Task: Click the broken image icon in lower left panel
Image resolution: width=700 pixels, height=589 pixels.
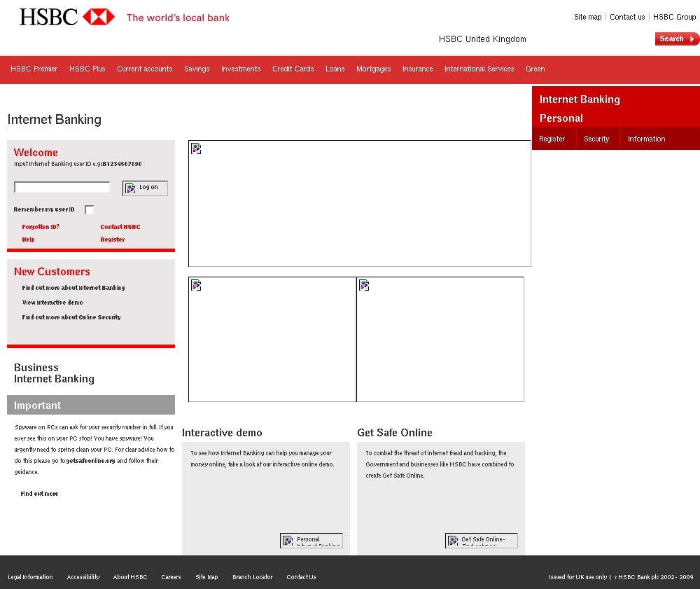Action: pos(197,285)
